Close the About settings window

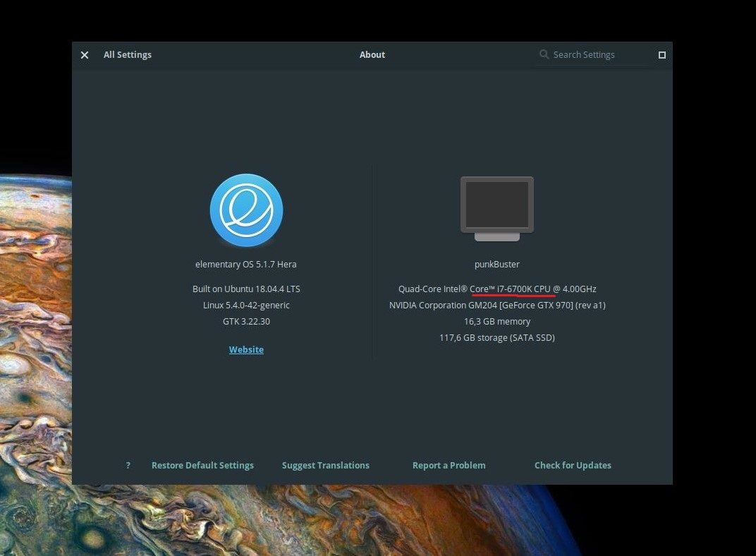[x=85, y=55]
